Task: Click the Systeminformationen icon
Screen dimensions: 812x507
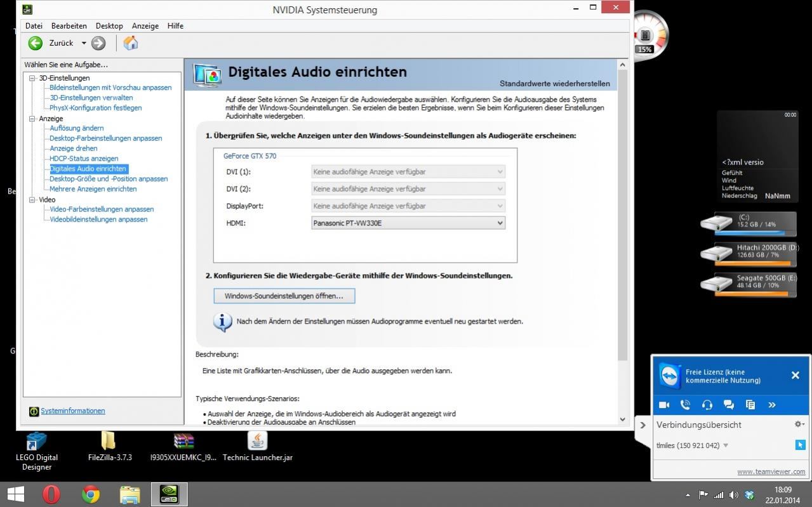Action: pos(34,412)
